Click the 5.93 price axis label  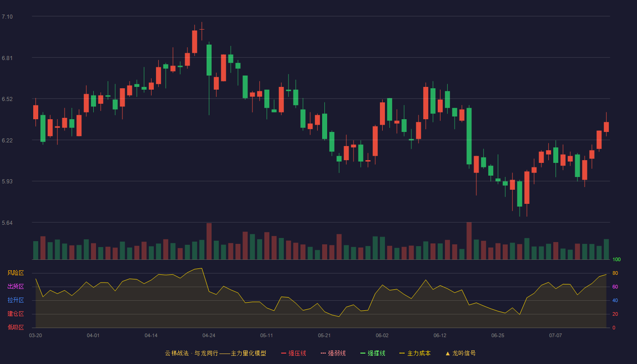pyautogui.click(x=7, y=182)
